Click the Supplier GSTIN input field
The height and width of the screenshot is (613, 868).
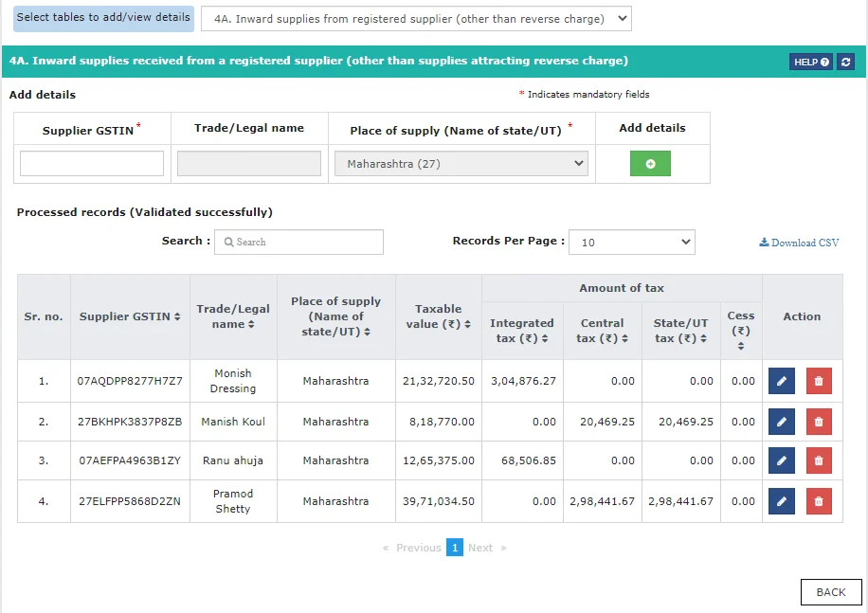[x=92, y=164]
